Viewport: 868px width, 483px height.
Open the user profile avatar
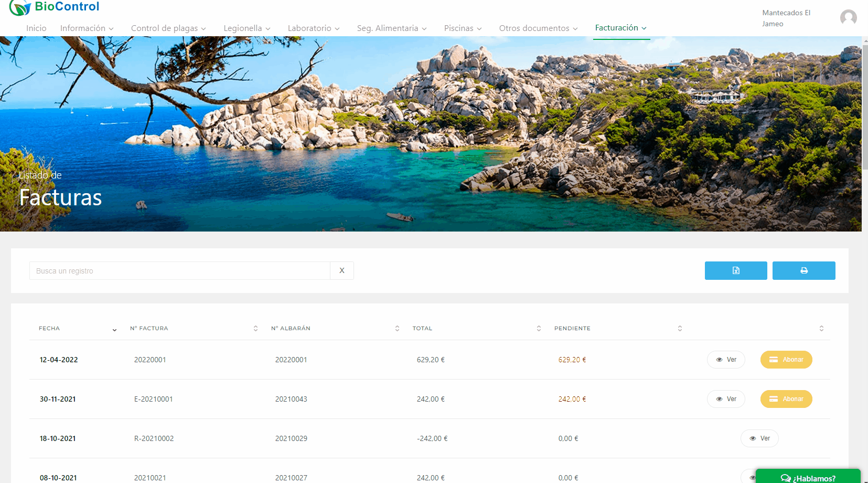pyautogui.click(x=848, y=18)
